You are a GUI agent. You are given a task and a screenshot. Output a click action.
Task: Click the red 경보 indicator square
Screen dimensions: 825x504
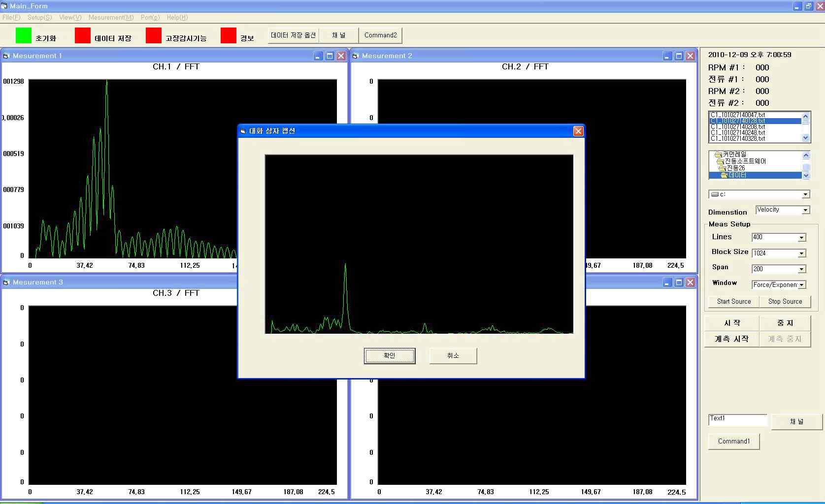229,35
